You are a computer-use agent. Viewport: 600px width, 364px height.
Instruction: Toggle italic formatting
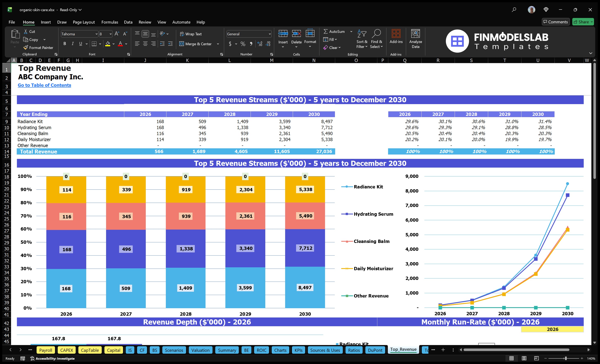72,44
